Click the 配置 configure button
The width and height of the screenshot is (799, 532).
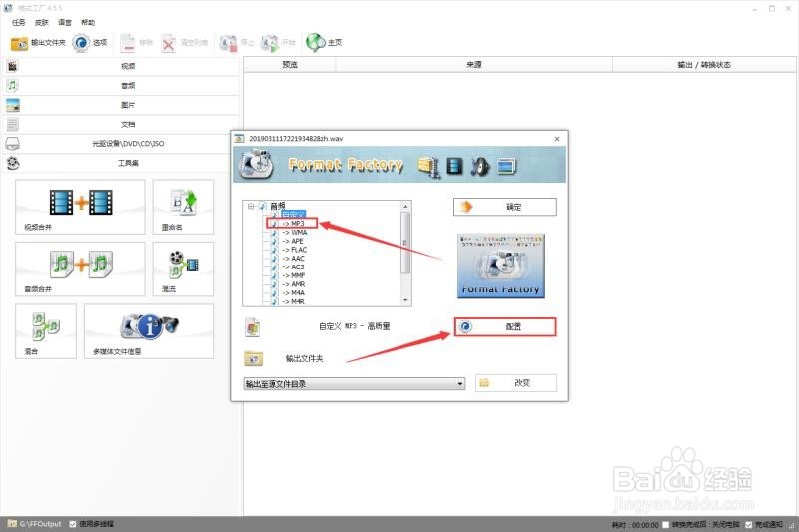click(505, 326)
